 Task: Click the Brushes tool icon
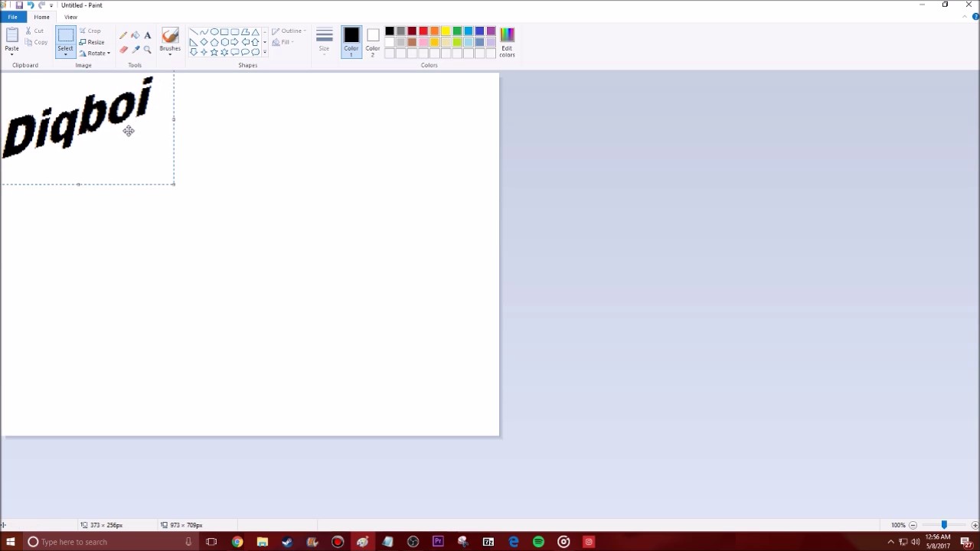click(170, 37)
